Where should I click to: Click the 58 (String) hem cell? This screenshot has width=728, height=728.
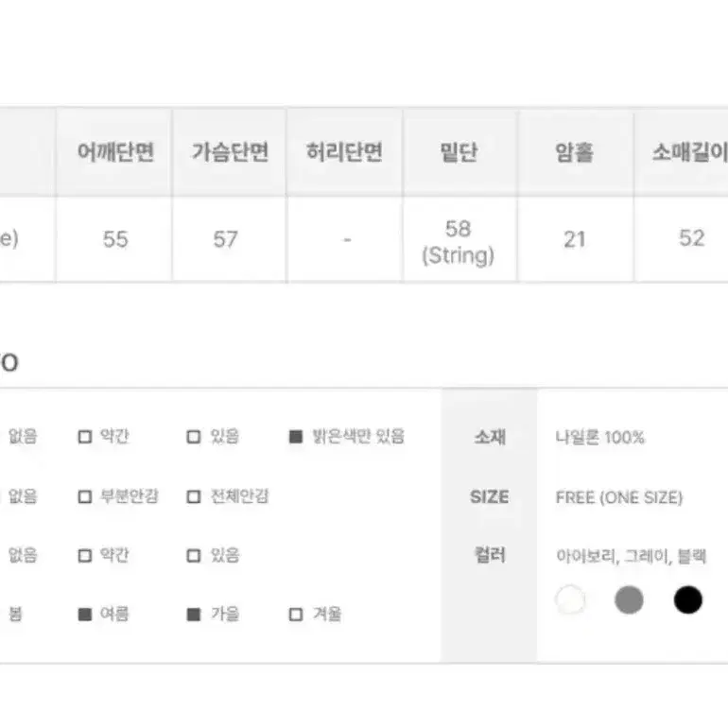460,239
